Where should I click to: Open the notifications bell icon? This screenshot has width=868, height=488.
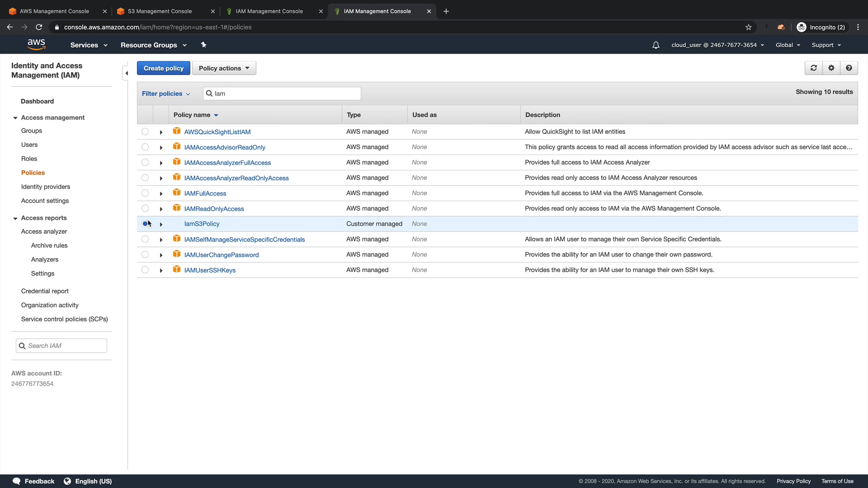pos(656,45)
